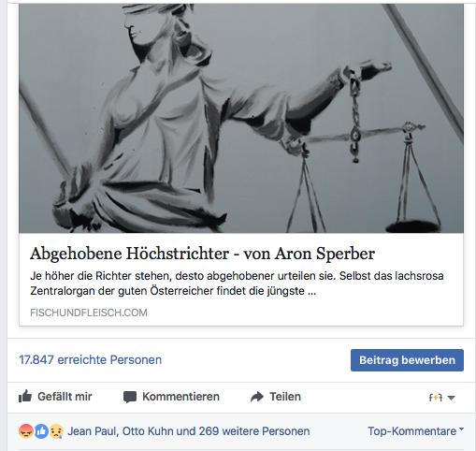Open the Top-Kommentare sorting dropdown

coord(415,431)
